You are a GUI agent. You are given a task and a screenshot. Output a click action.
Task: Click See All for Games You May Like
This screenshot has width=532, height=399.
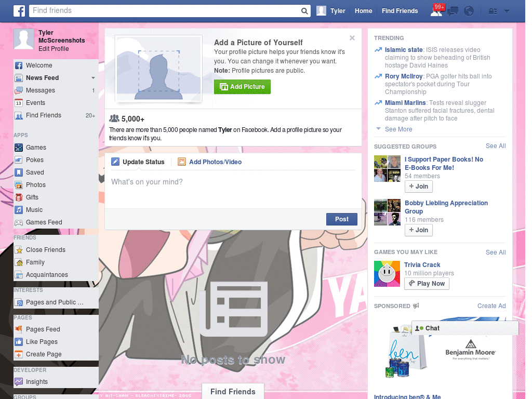click(x=495, y=252)
